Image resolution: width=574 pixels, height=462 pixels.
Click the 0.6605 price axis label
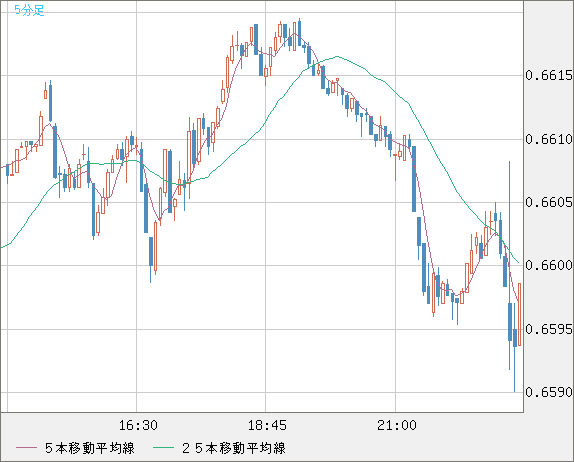[549, 202]
